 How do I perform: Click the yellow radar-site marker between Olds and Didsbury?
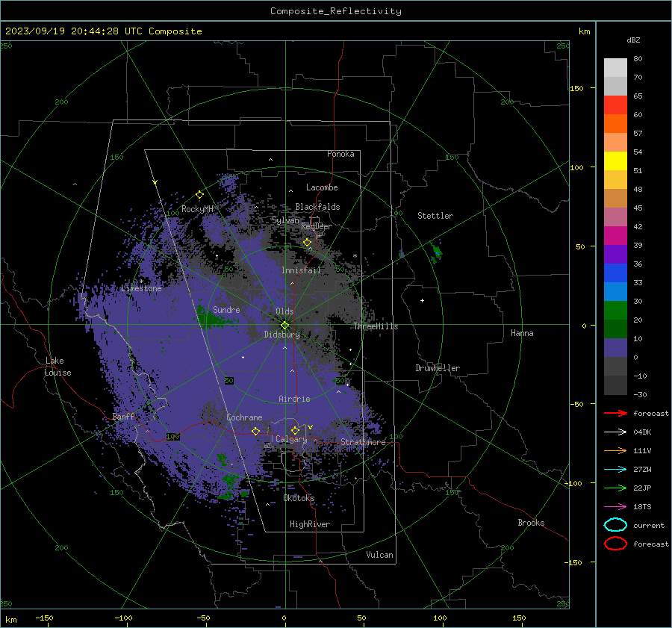(x=284, y=326)
